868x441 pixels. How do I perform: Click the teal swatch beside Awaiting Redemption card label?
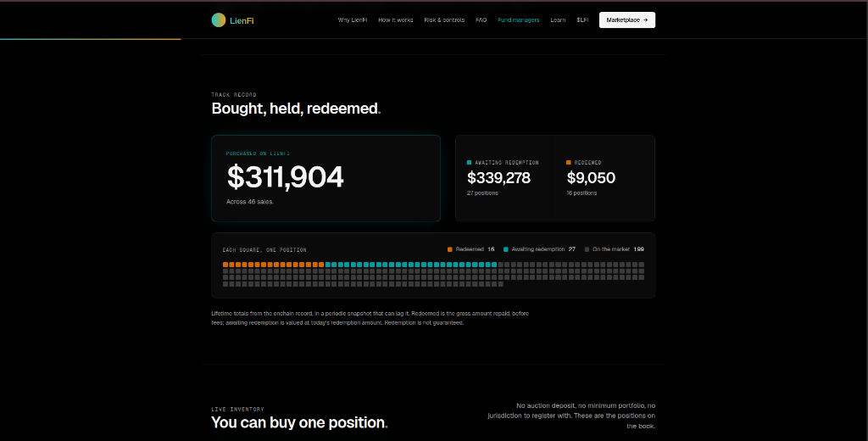pyautogui.click(x=470, y=163)
